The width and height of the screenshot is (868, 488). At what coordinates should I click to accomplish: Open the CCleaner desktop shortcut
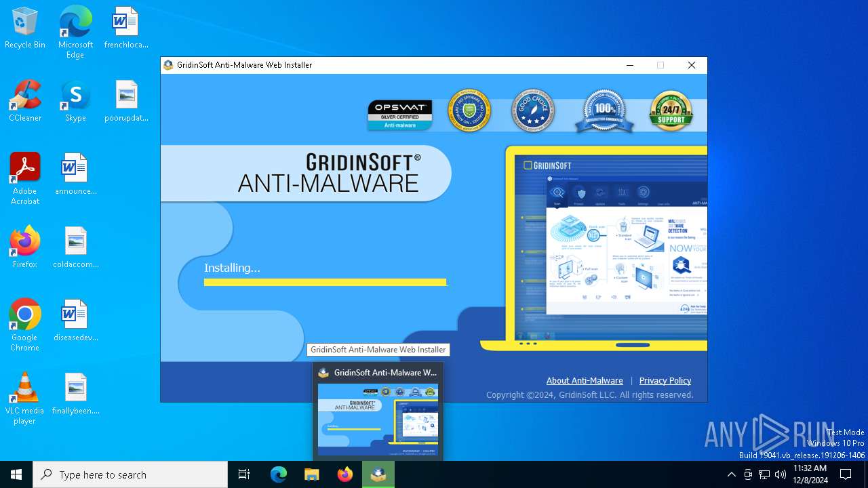[x=25, y=102]
